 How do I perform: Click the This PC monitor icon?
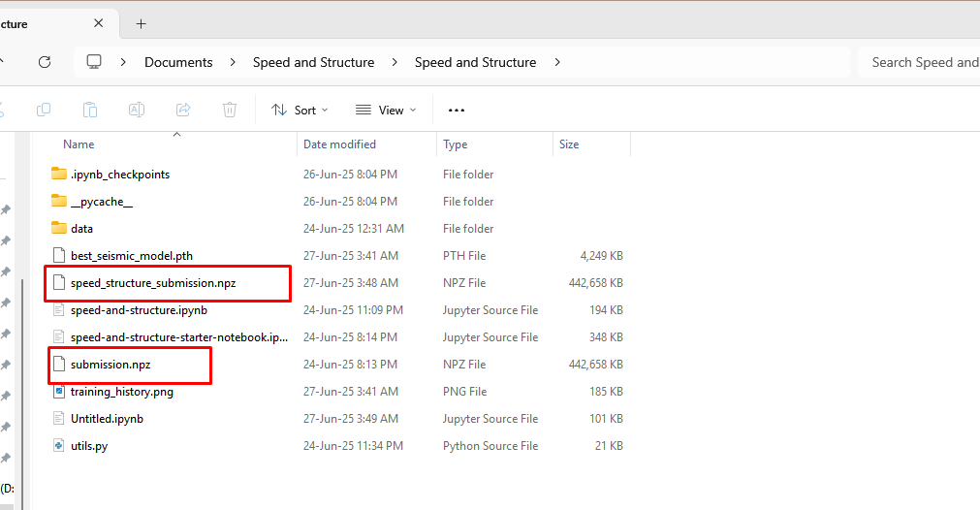94,62
